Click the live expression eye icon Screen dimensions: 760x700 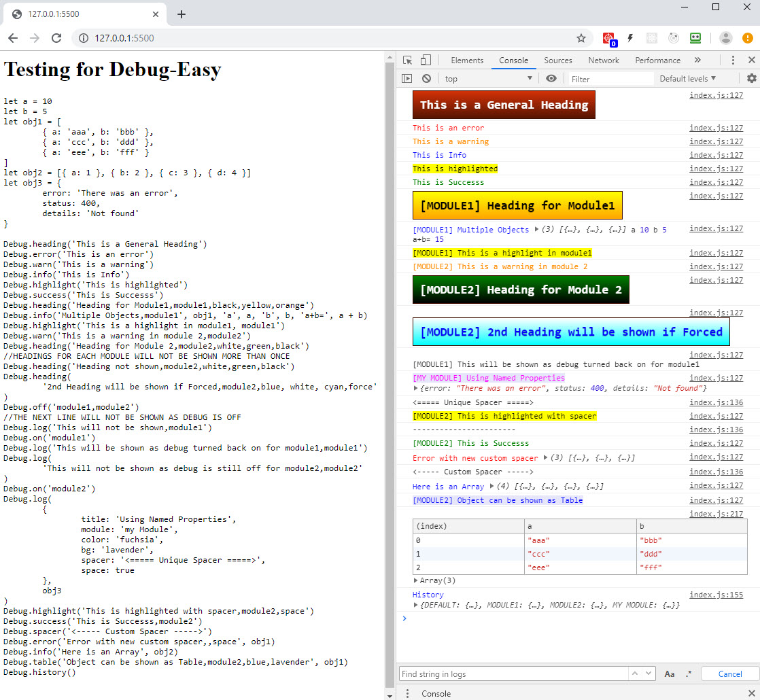point(551,78)
